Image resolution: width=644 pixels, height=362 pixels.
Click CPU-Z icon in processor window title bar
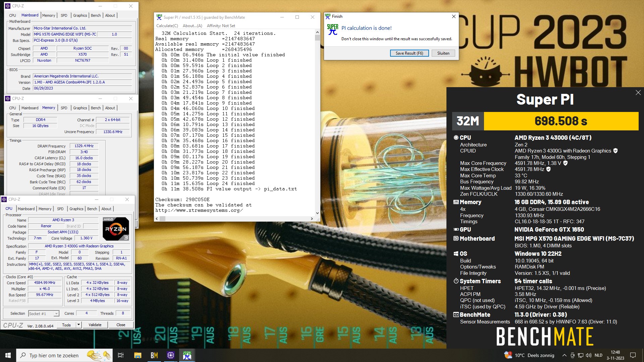4,199
